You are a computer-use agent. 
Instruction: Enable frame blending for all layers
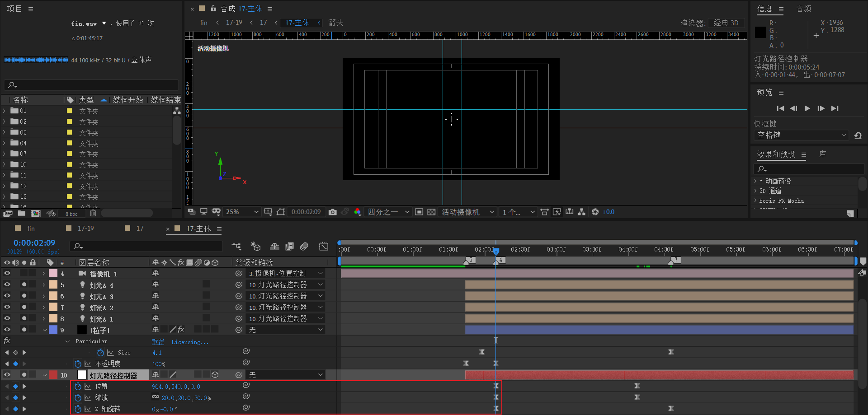(x=289, y=246)
